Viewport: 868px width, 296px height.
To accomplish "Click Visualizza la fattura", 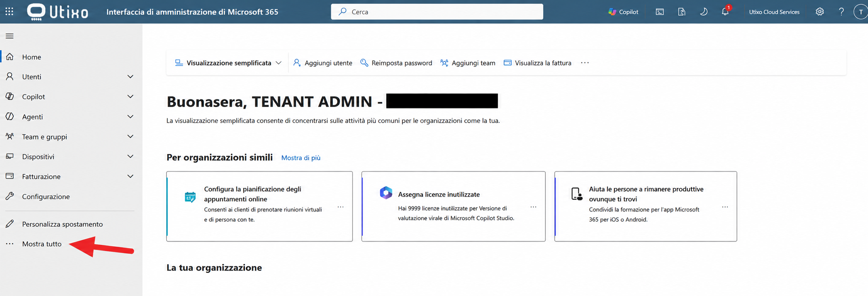I will tap(538, 63).
